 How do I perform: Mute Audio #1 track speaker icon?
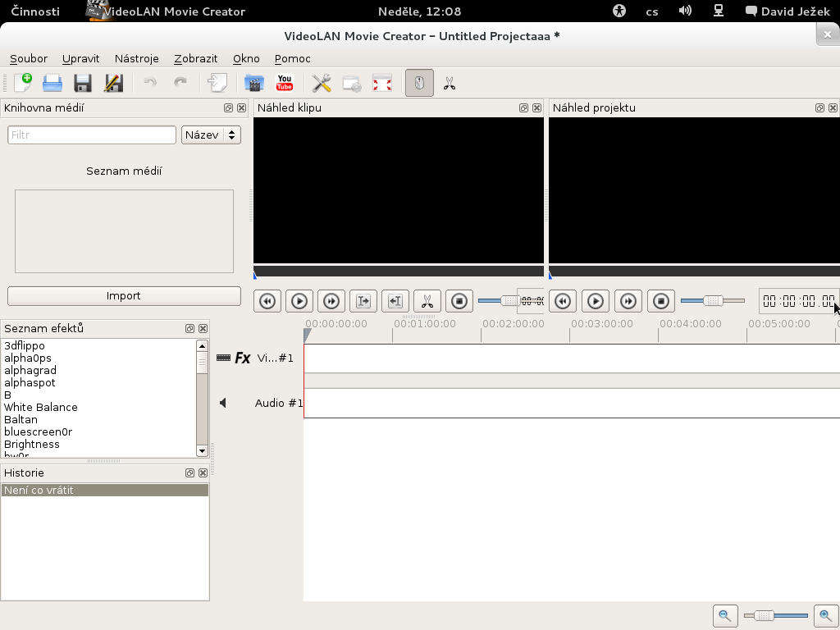[223, 403]
